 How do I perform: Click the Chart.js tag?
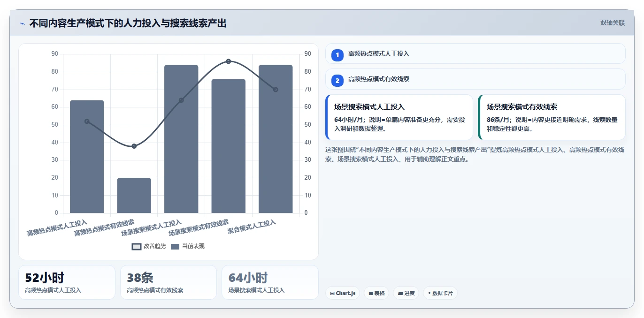[343, 293]
